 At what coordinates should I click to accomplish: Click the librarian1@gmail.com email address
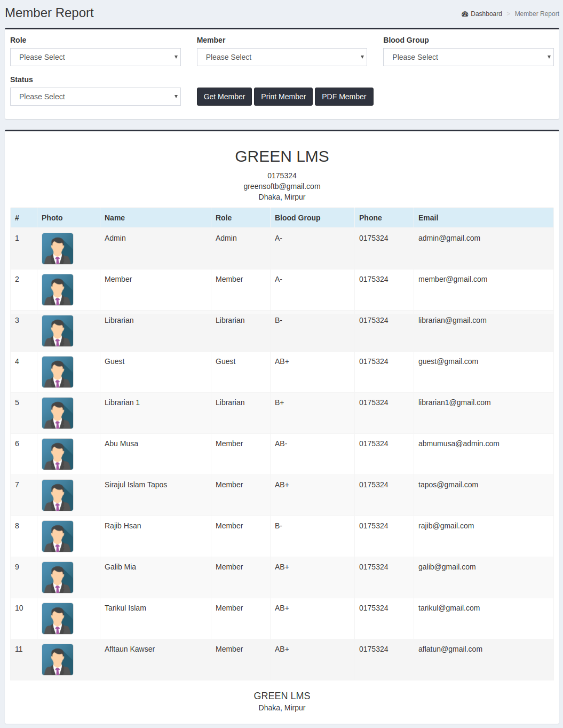click(x=454, y=402)
